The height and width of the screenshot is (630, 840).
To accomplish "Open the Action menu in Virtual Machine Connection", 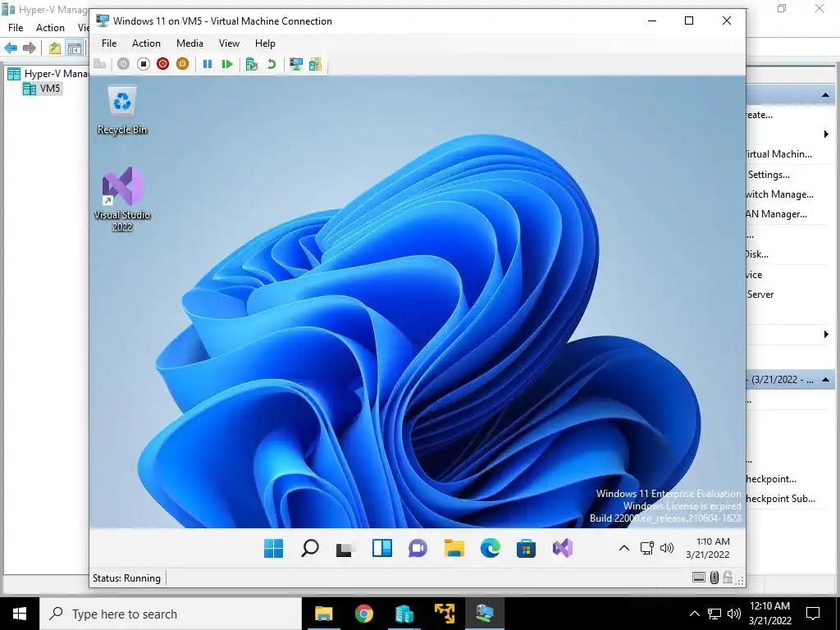I will point(146,43).
